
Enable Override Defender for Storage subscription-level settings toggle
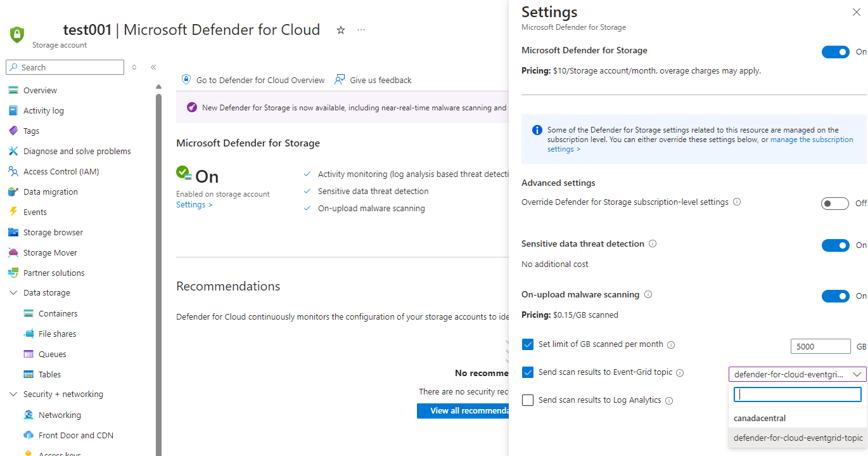(835, 204)
